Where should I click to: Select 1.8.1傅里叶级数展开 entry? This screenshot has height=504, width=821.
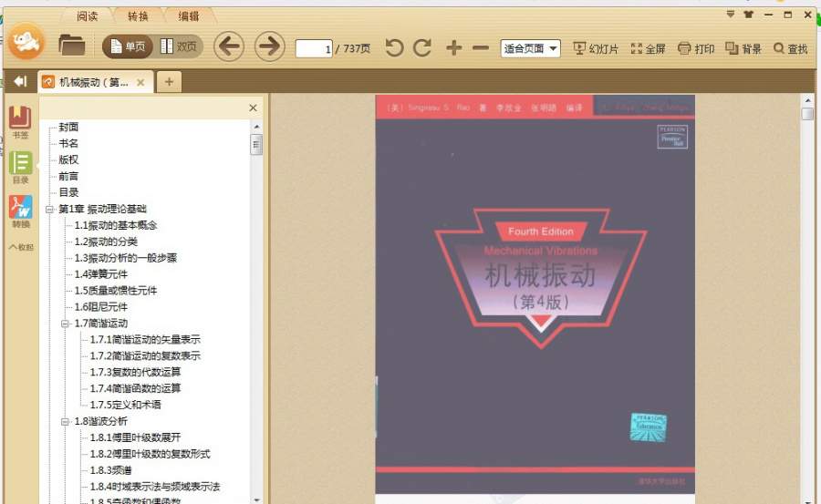pos(135,437)
